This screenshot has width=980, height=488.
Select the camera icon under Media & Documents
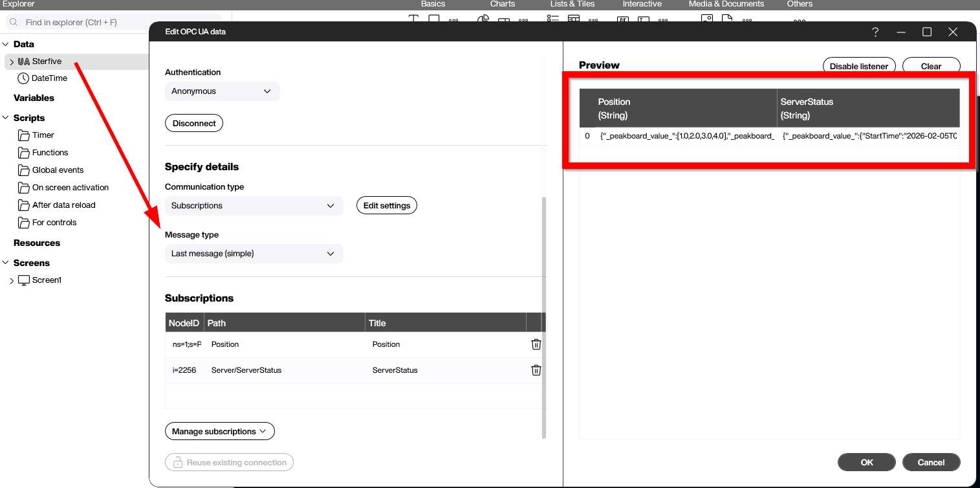pos(706,19)
